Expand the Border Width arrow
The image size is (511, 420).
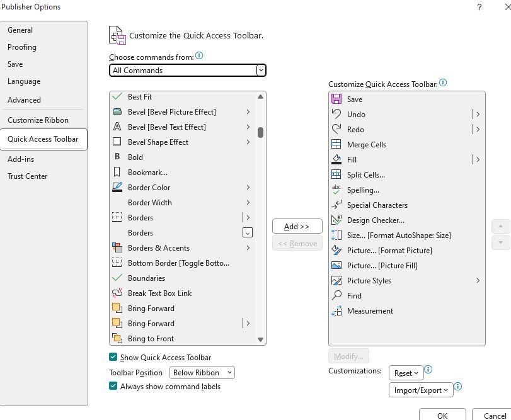coord(248,203)
